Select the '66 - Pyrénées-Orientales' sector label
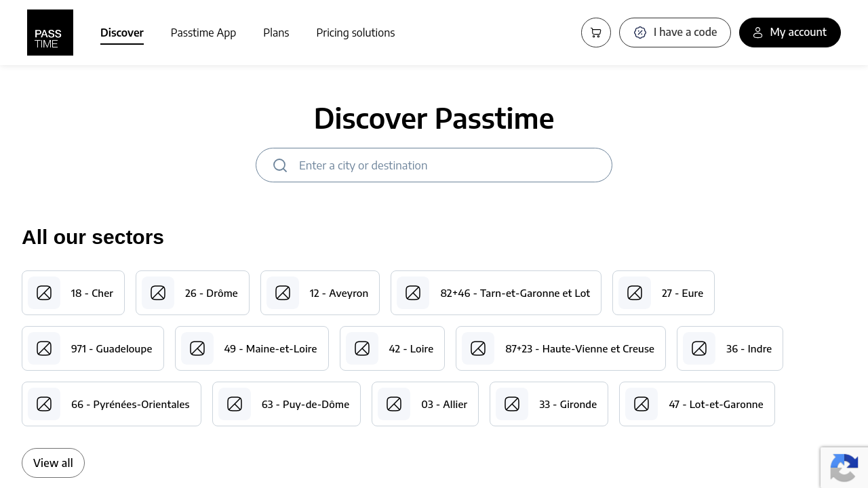Viewport: 868px width, 488px height. point(130,404)
